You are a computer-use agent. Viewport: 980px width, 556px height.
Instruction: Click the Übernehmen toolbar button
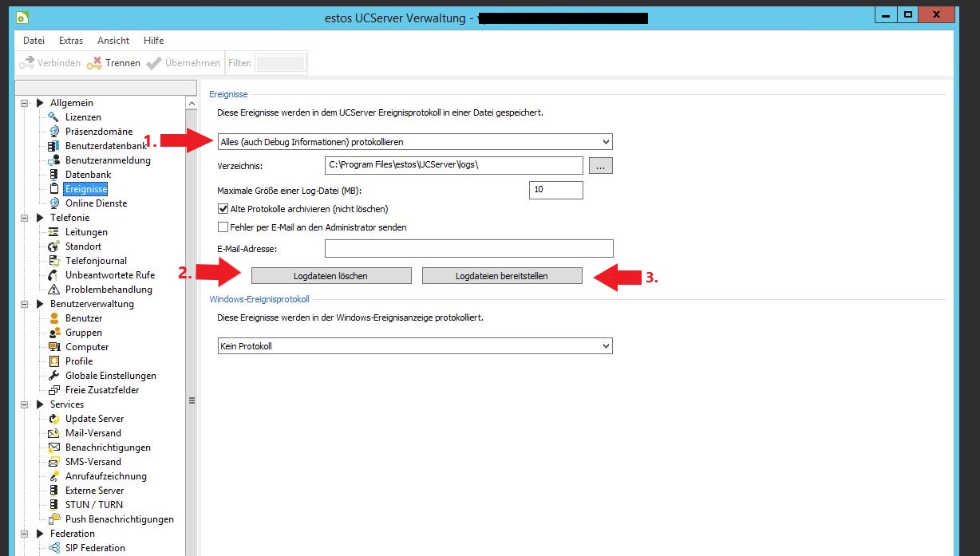(x=183, y=63)
